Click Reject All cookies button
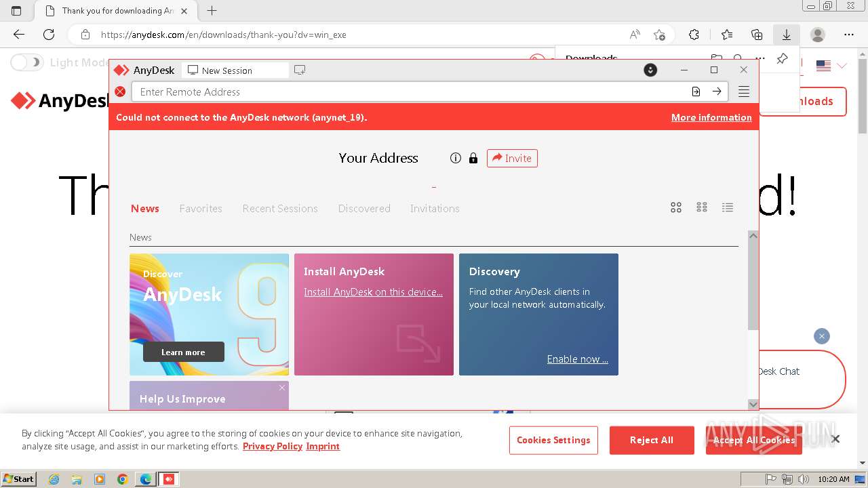Viewport: 868px width, 488px height. click(x=652, y=440)
